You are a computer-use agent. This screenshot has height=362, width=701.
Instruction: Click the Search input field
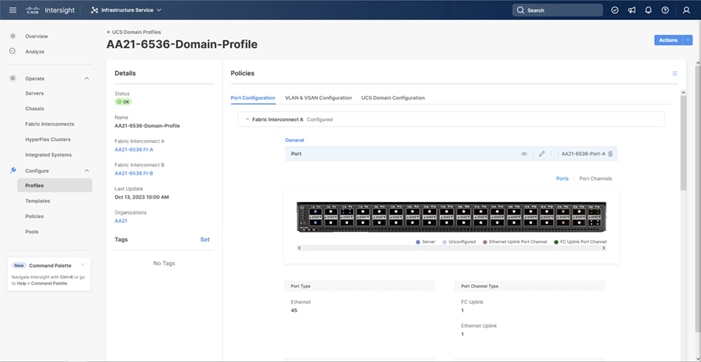(x=557, y=10)
